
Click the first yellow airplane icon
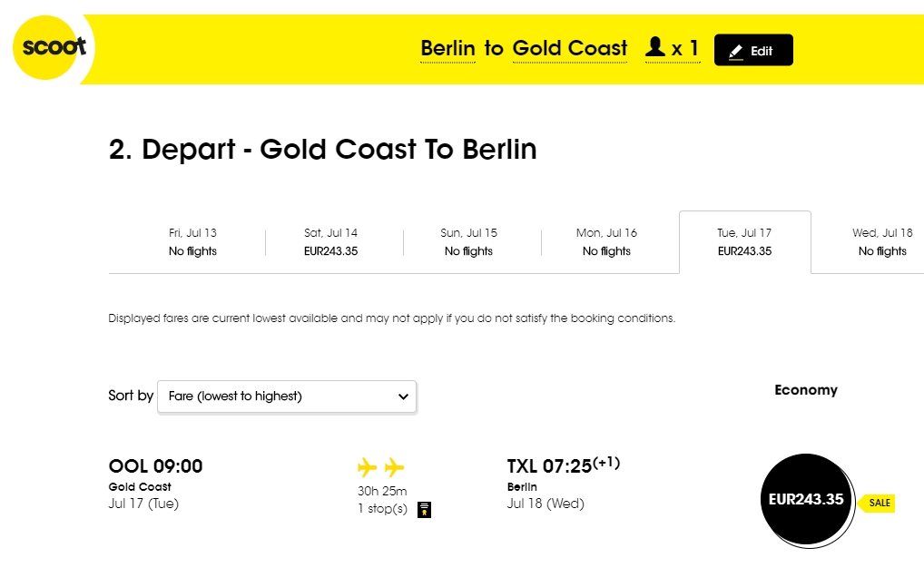coord(367,467)
